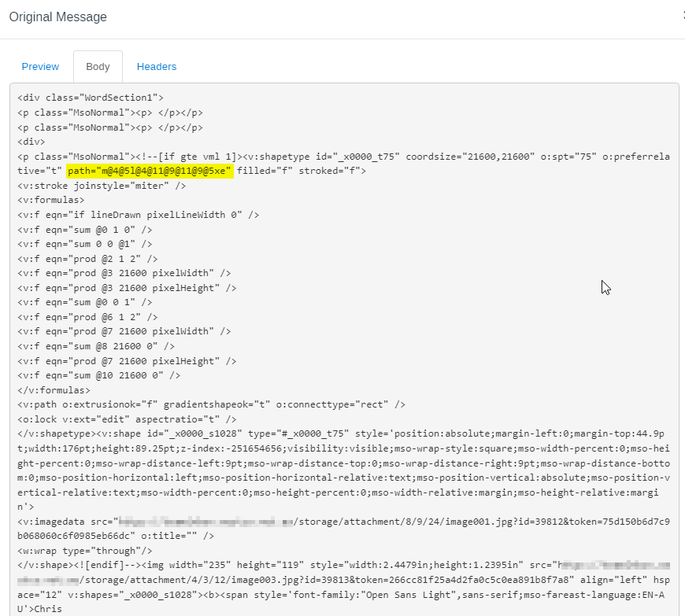Select the Body tab
Image resolution: width=685 pixels, height=616 pixels.
click(x=98, y=67)
